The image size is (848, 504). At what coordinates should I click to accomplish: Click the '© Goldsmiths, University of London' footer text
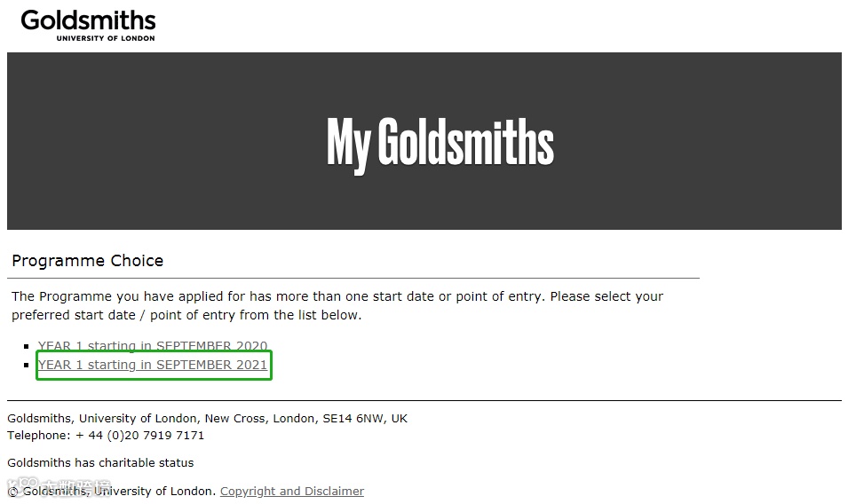111,492
